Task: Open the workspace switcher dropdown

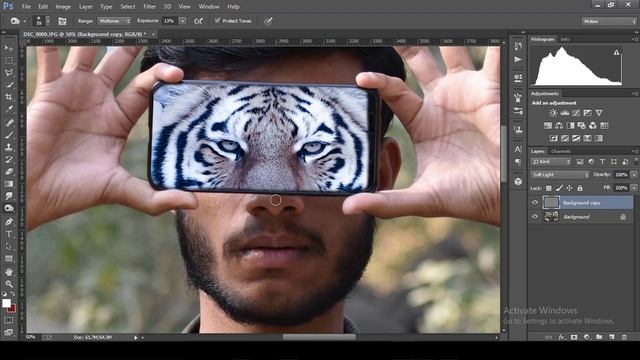Action: 609,21
